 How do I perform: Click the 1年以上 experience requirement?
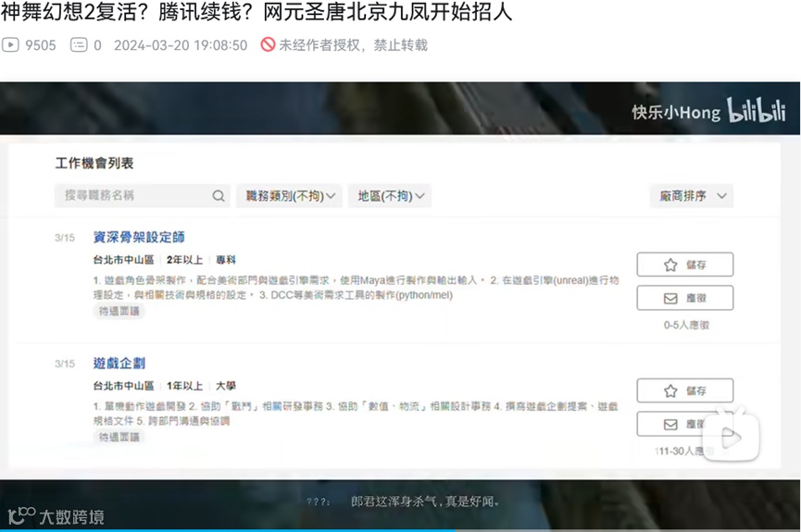pyautogui.click(x=185, y=386)
